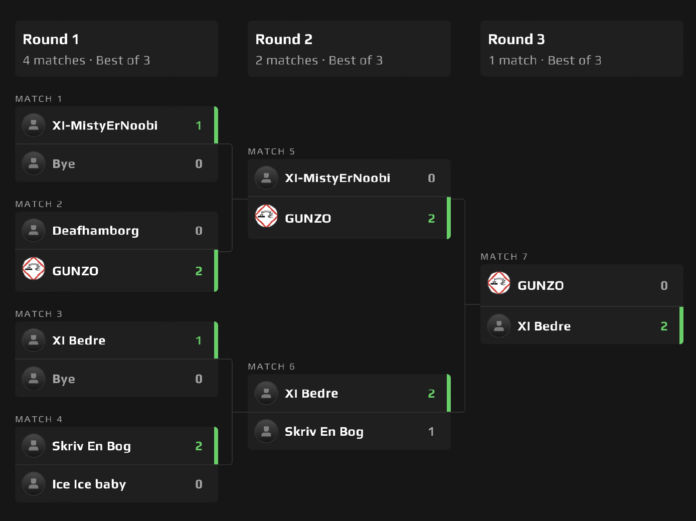Click the Match 7 label
Viewport: 696px width, 521px height.
pos(504,257)
